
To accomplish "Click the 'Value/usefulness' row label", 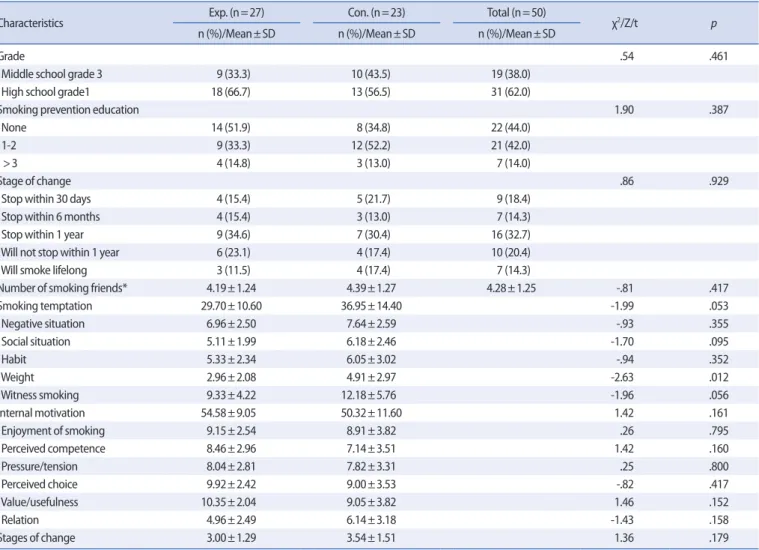I will (39, 502).
